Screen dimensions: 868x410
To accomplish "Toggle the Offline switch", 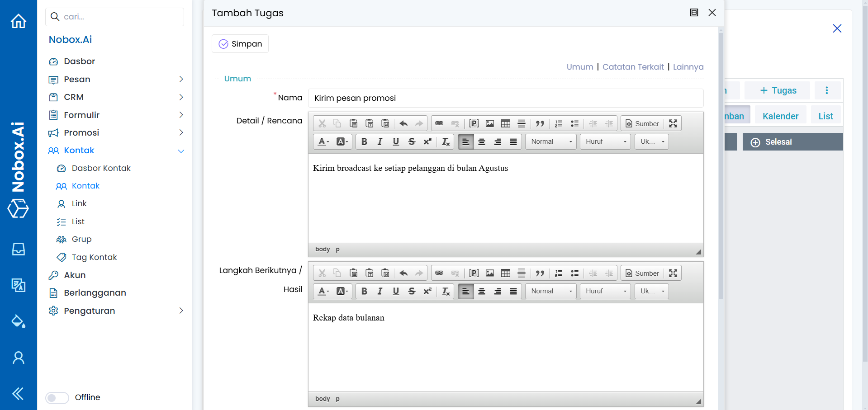I will (57, 398).
